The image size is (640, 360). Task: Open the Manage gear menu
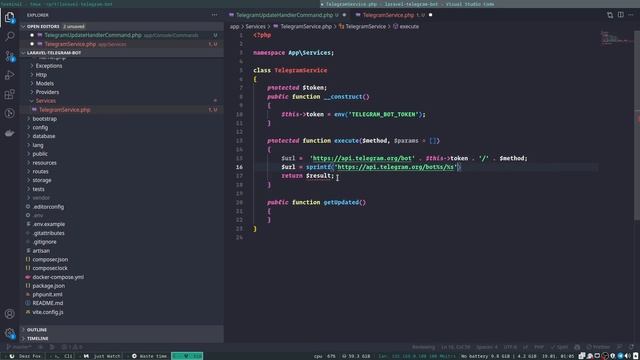(9, 333)
